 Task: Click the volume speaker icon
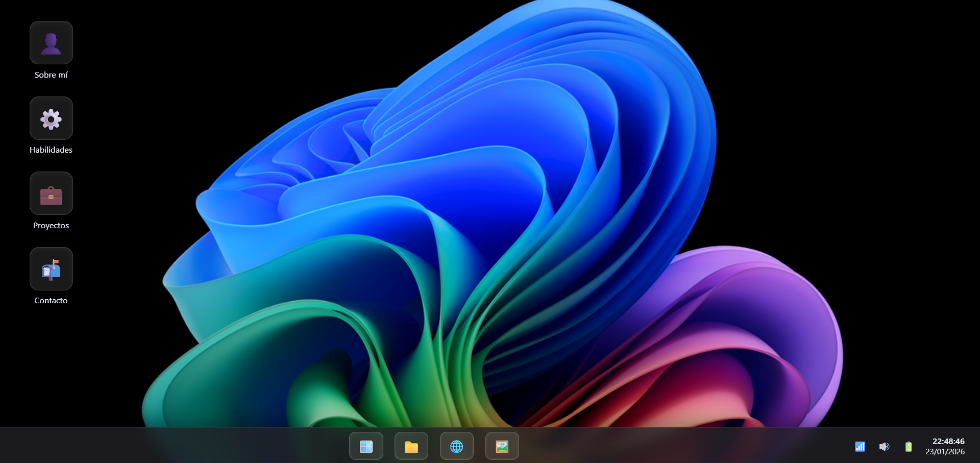coord(884,447)
